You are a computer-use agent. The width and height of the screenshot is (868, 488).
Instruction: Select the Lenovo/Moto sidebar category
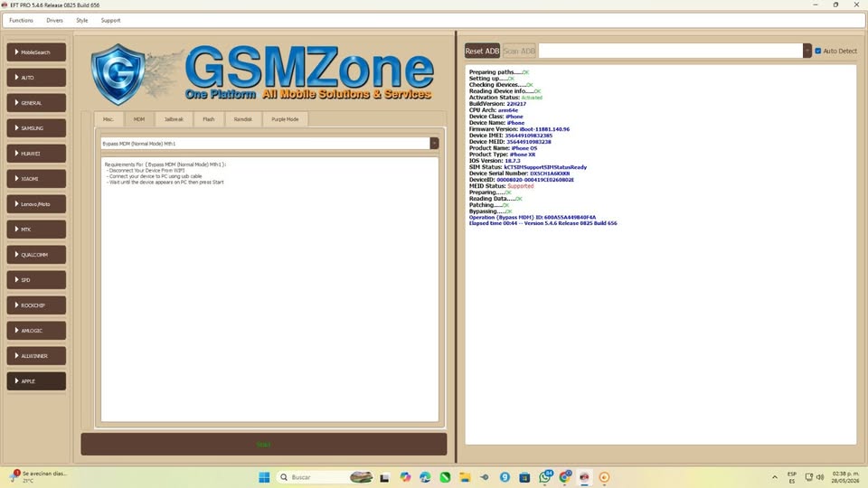(x=36, y=204)
